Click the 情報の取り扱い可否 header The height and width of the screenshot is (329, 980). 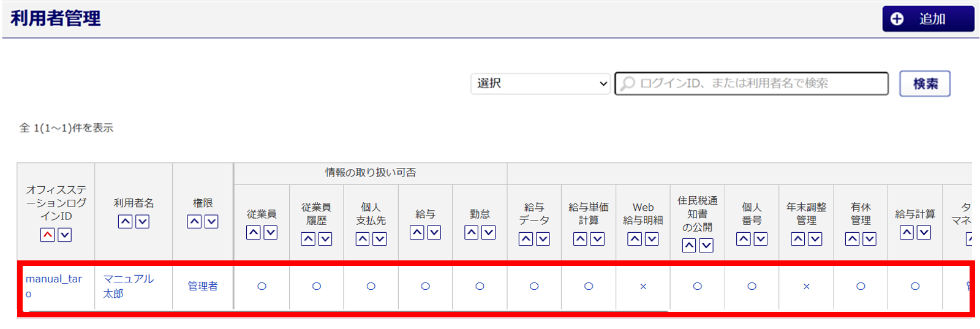pos(371,173)
